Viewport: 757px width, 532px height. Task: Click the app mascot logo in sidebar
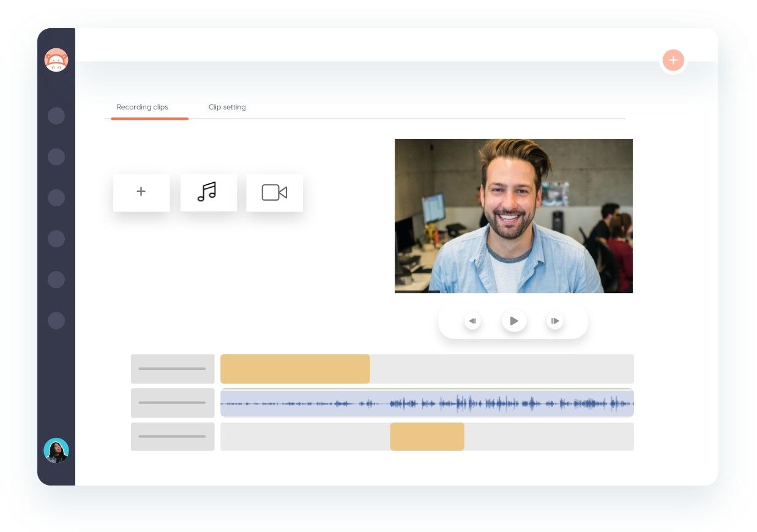pos(56,60)
